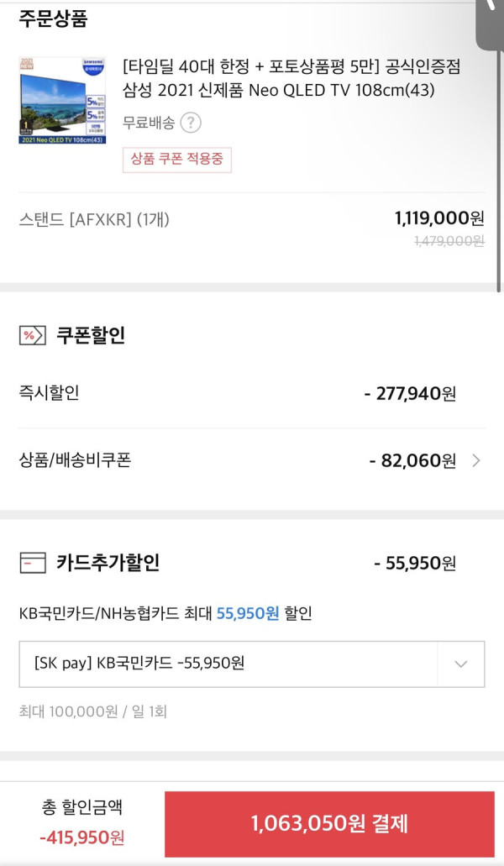Click the 상품/배송비쿠폰 row label
Image resolution: width=504 pixels, height=866 pixels.
point(75,460)
